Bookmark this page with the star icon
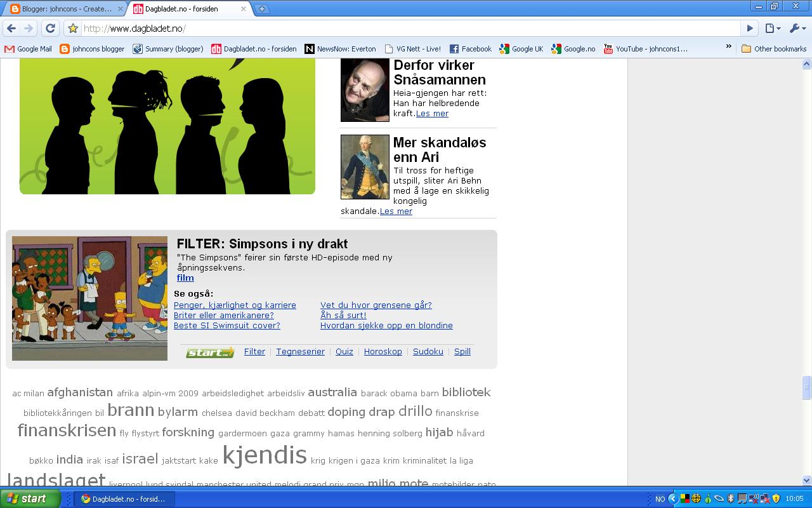812x508 pixels. [73, 29]
